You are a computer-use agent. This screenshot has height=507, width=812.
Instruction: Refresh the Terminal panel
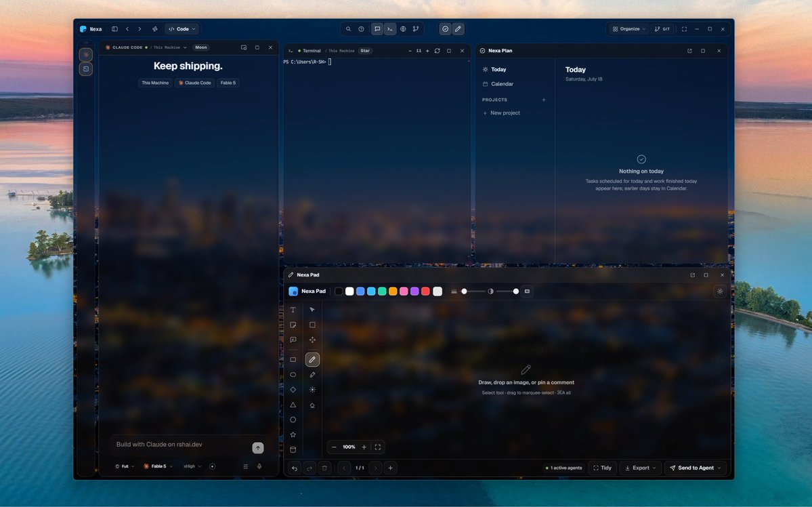coord(437,51)
